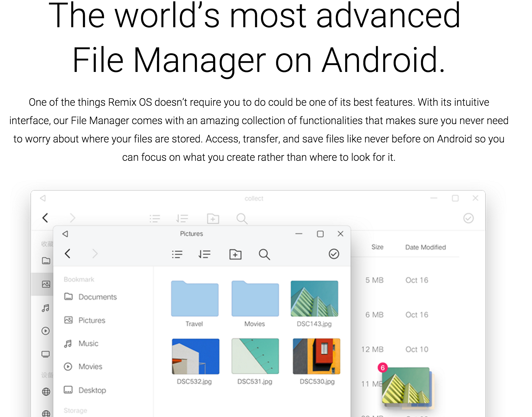
Task: Click search icon in background collect window
Action: coord(242,219)
